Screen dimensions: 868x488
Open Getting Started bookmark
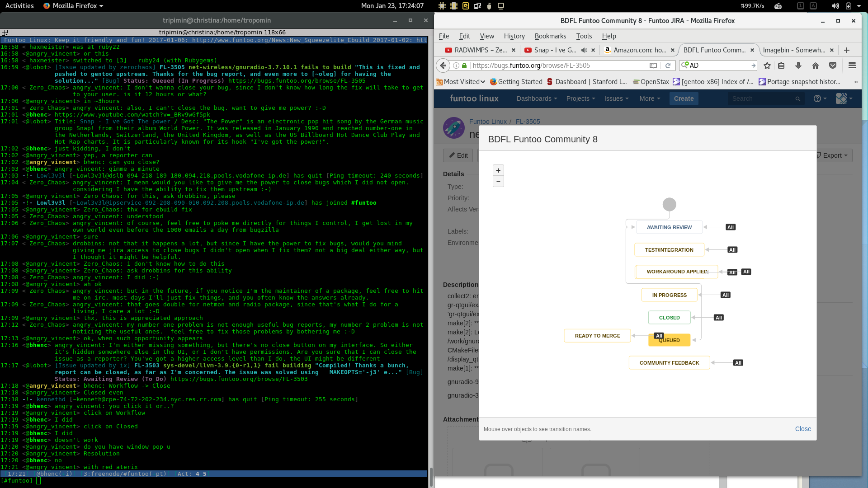(x=516, y=82)
